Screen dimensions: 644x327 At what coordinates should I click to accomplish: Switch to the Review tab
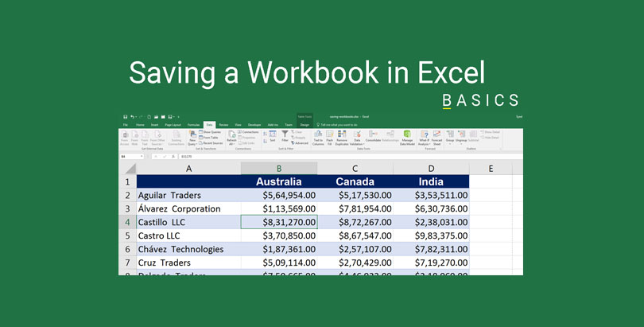(x=223, y=125)
